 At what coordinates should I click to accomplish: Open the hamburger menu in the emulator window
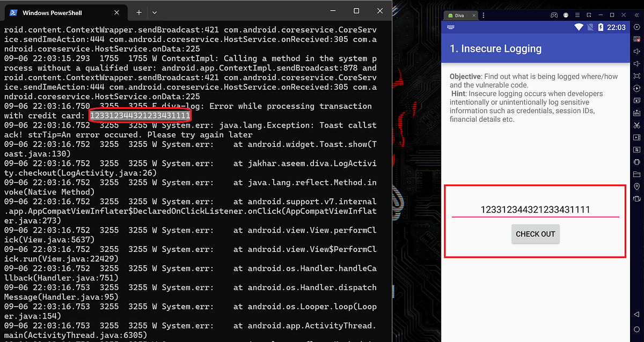point(577,15)
